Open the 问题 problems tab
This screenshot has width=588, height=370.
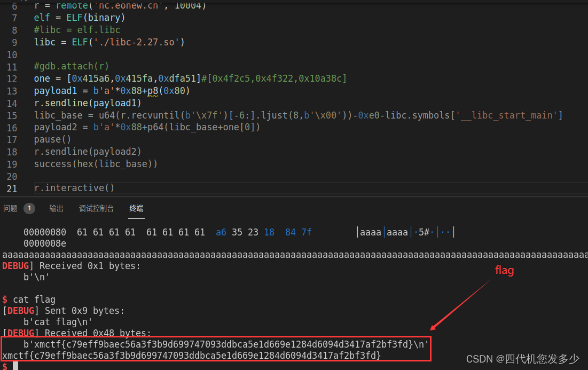tap(10, 208)
